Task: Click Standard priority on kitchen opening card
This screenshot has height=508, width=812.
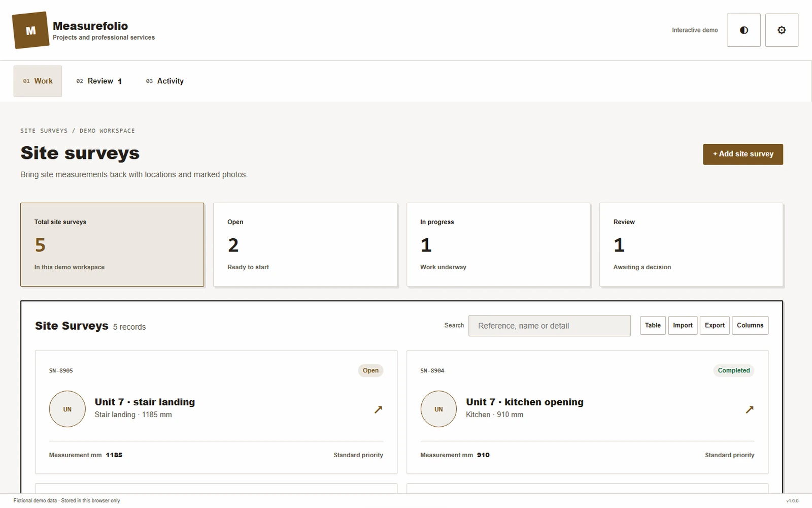Action: click(730, 455)
